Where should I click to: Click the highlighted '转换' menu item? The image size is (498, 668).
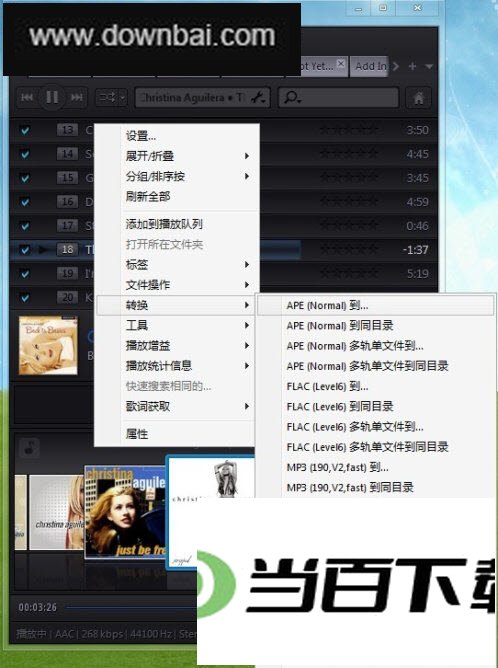178,305
